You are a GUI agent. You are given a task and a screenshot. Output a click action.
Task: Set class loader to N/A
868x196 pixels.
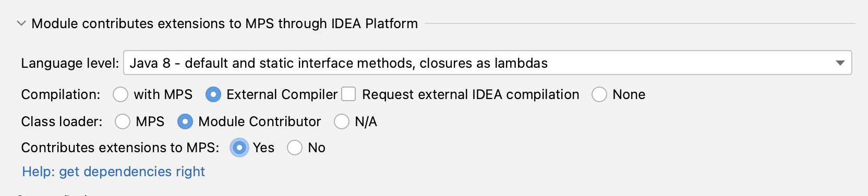[x=342, y=121]
